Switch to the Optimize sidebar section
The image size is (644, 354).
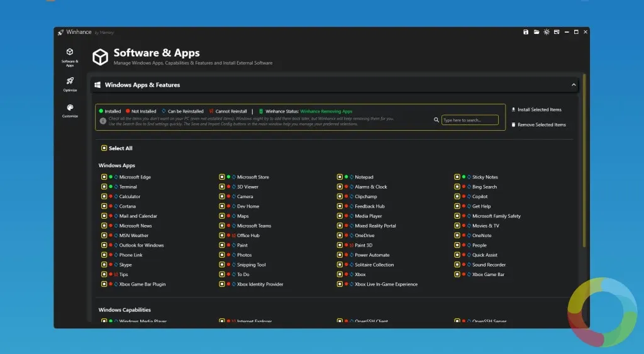pos(70,84)
